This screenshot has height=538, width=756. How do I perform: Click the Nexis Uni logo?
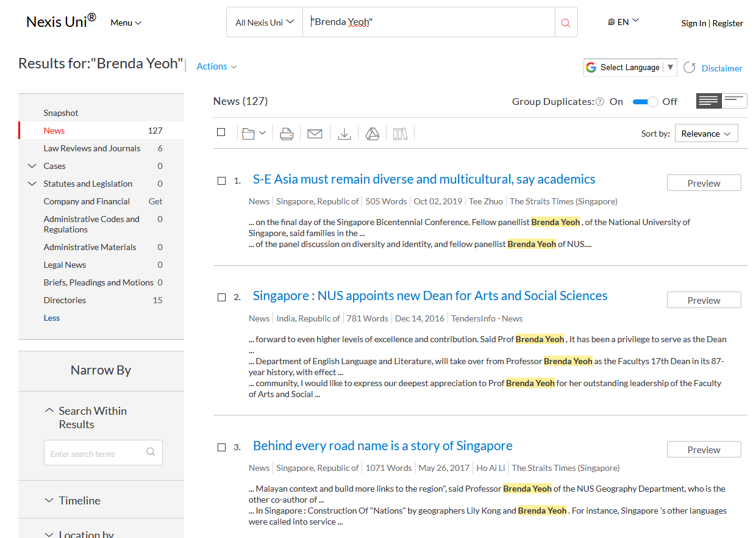point(61,21)
